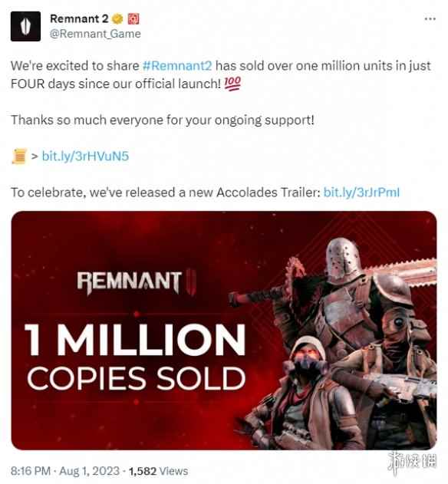Image resolution: width=448 pixels, height=484 pixels.
Task: Open the 1 Million Copies Sold image
Action: (224, 331)
